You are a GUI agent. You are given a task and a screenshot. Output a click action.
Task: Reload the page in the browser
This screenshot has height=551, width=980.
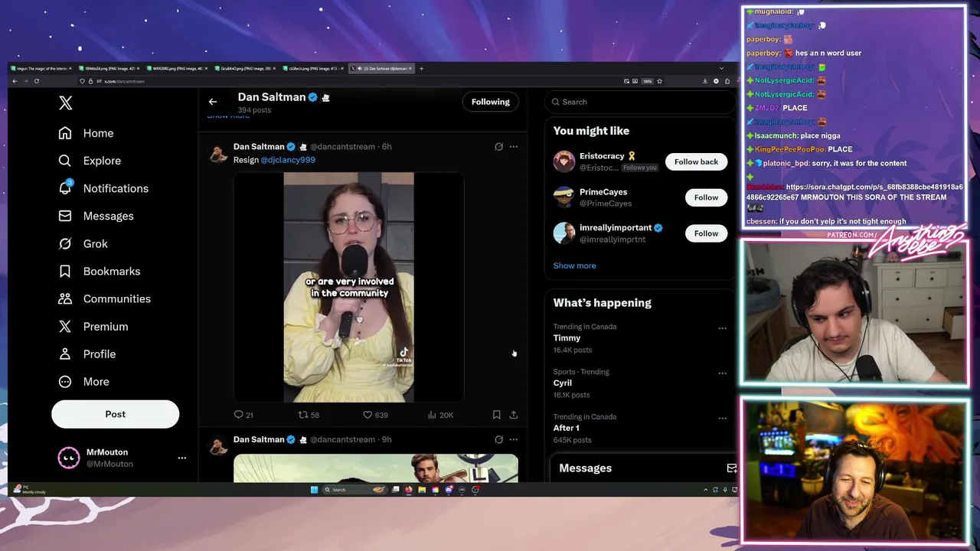click(36, 81)
